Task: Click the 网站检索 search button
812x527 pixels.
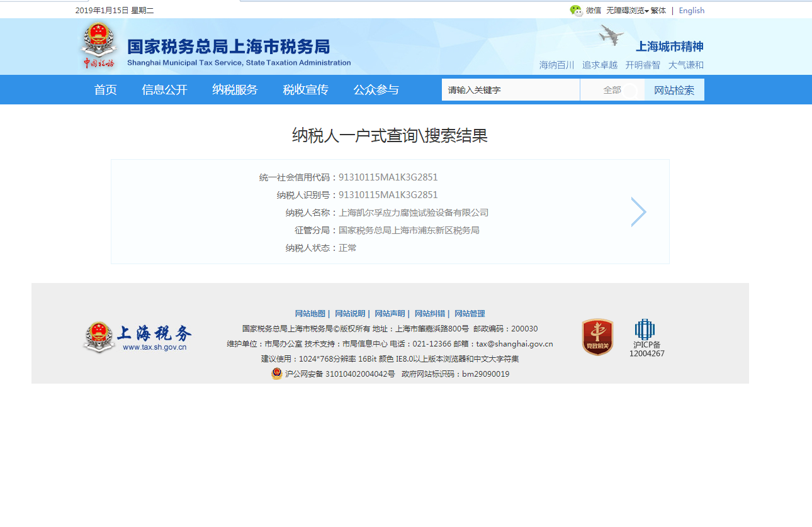Action: pyautogui.click(x=674, y=90)
